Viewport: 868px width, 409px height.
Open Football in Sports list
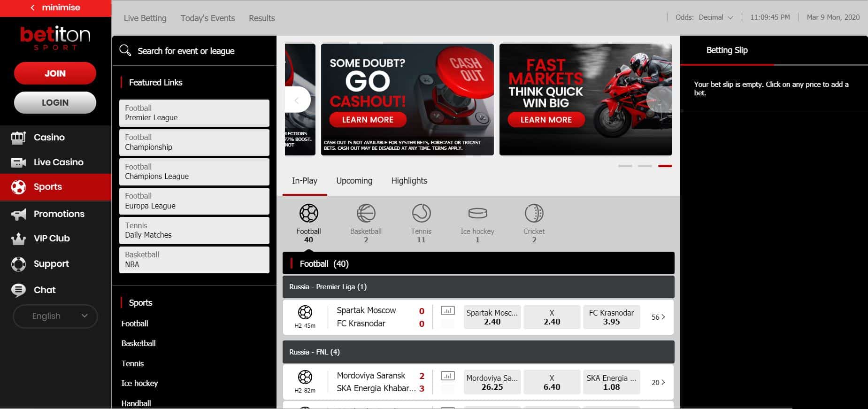pos(135,324)
